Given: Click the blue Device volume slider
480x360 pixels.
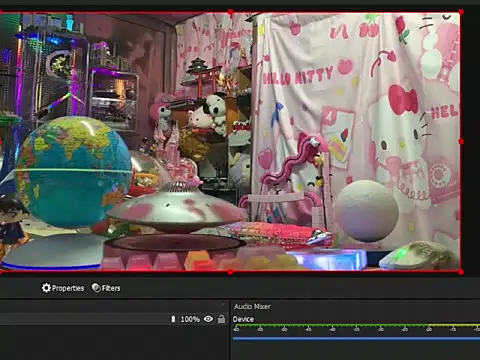Looking at the screenshot, I should tap(356, 338).
